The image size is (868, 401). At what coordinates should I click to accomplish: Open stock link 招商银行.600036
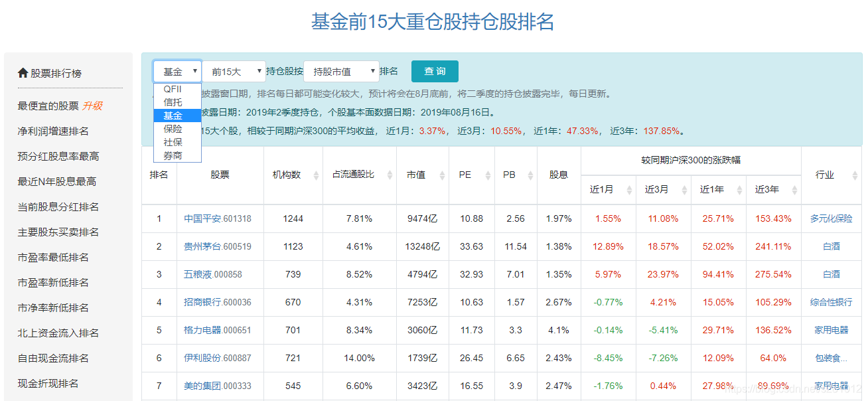[218, 302]
